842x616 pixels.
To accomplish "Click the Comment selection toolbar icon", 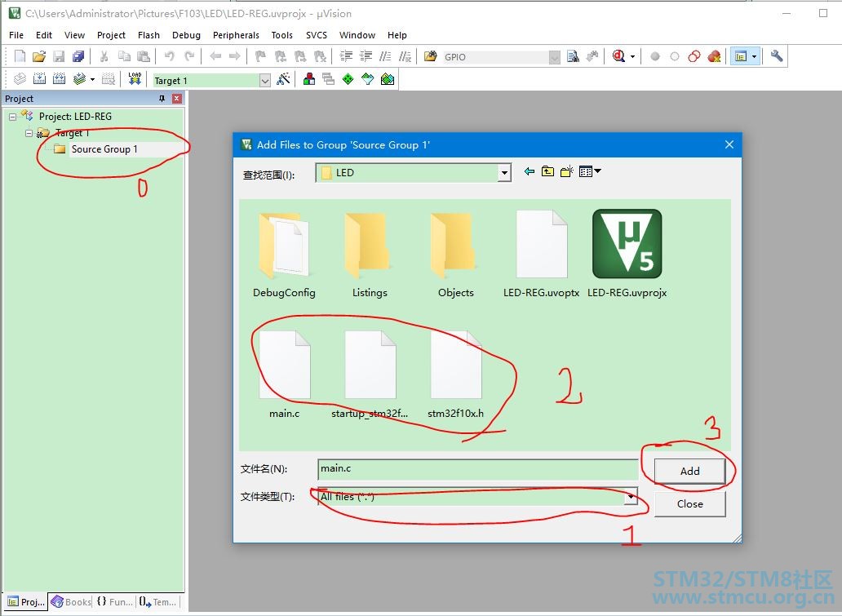I will tap(385, 55).
